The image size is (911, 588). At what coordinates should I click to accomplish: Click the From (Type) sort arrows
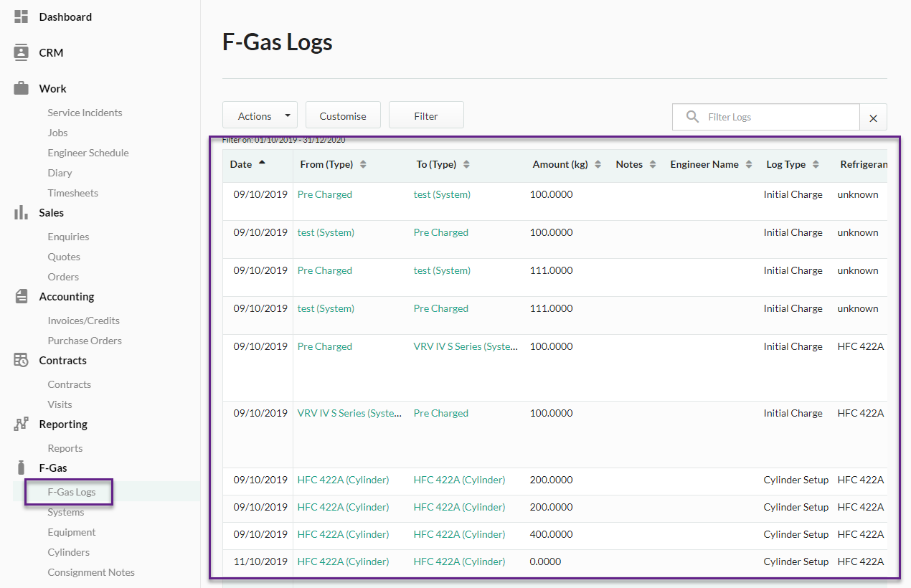click(363, 164)
